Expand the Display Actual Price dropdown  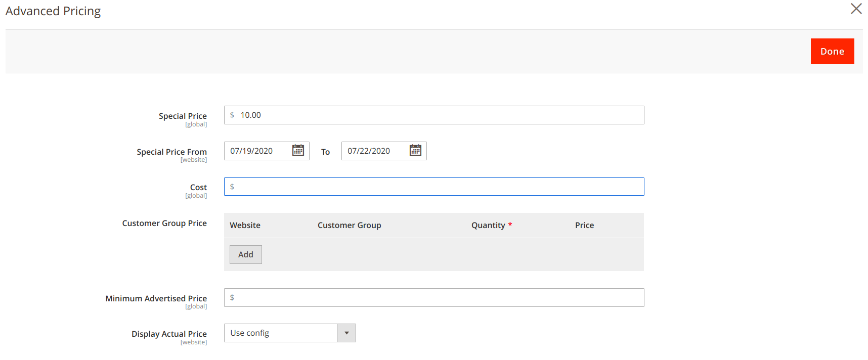pyautogui.click(x=346, y=333)
